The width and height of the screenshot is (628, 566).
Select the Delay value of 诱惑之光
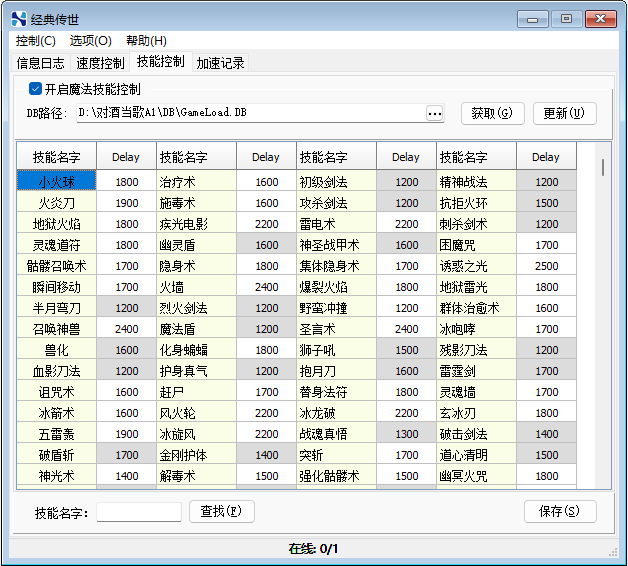(x=546, y=266)
